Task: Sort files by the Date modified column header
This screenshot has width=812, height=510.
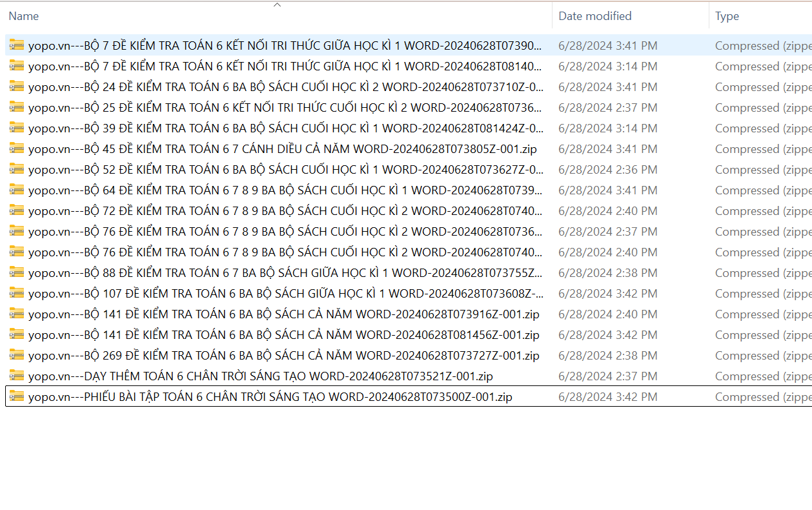Action: point(594,16)
